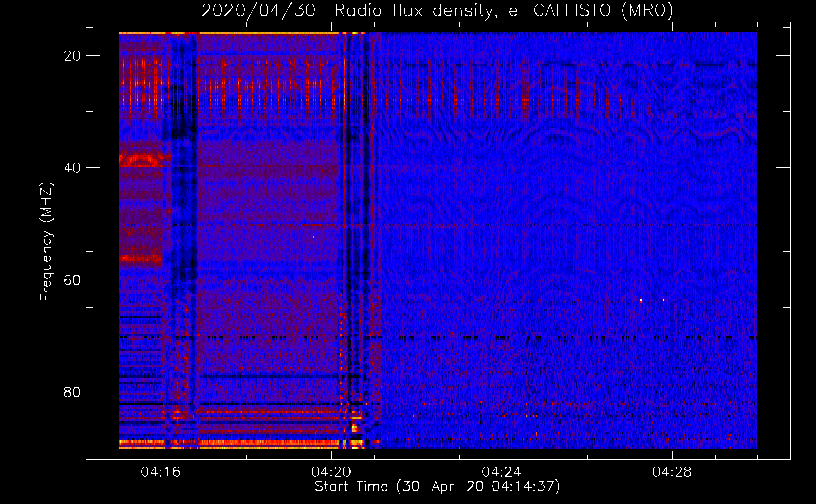The height and width of the screenshot is (504, 816).
Task: Click the 'Frequency (MHZ)' axis label
Action: (x=46, y=242)
